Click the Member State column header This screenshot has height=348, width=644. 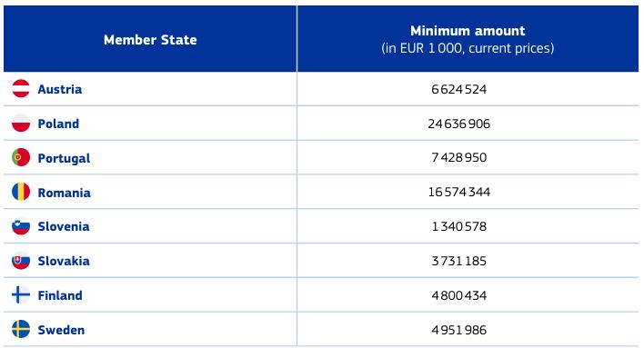[x=150, y=40]
